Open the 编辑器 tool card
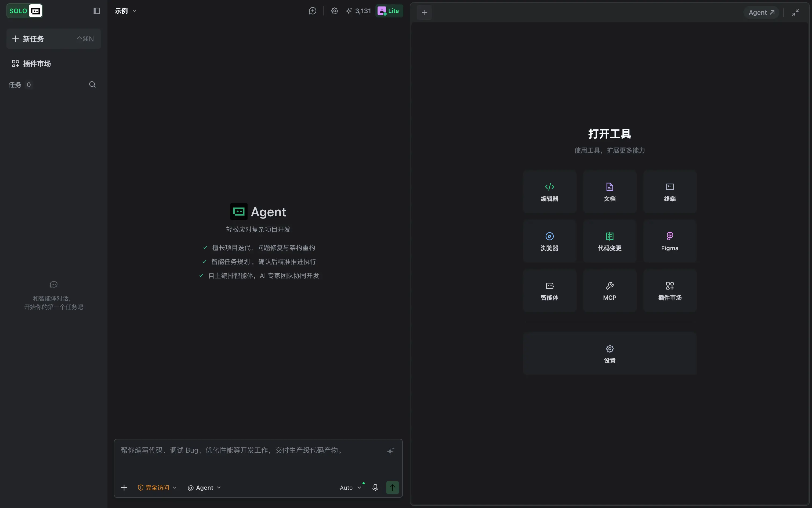This screenshot has height=508, width=812. point(550,192)
